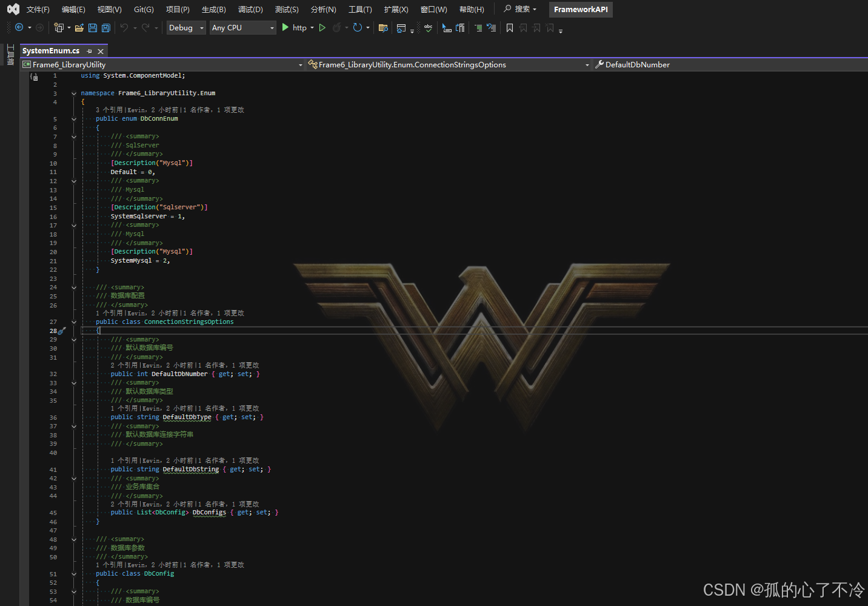Click the CodeLens link above DefaultDbNumber property

click(x=185, y=365)
